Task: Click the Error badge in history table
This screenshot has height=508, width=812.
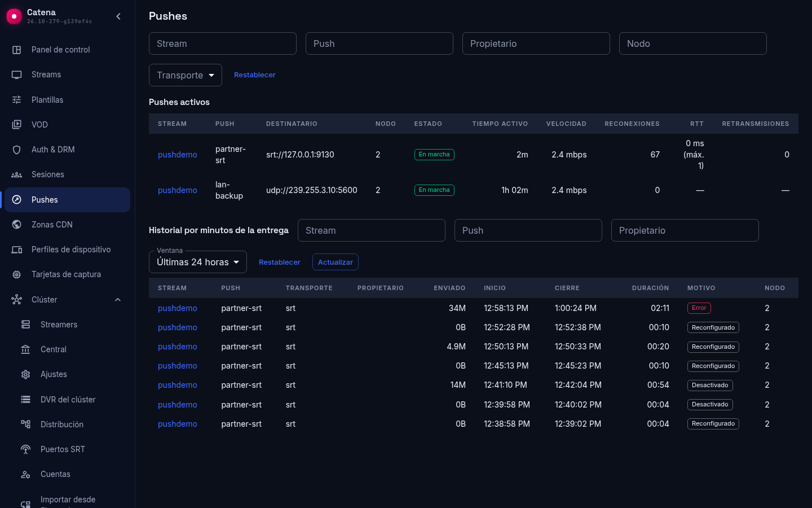Action: point(699,308)
